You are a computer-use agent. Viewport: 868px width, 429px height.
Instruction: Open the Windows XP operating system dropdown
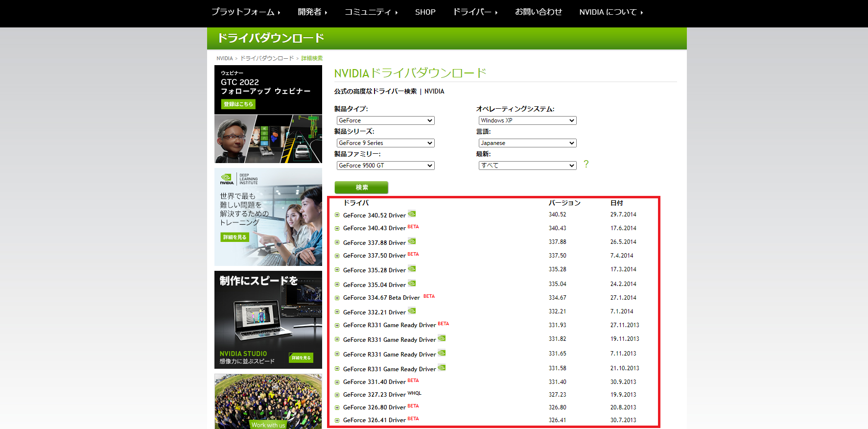pos(527,120)
